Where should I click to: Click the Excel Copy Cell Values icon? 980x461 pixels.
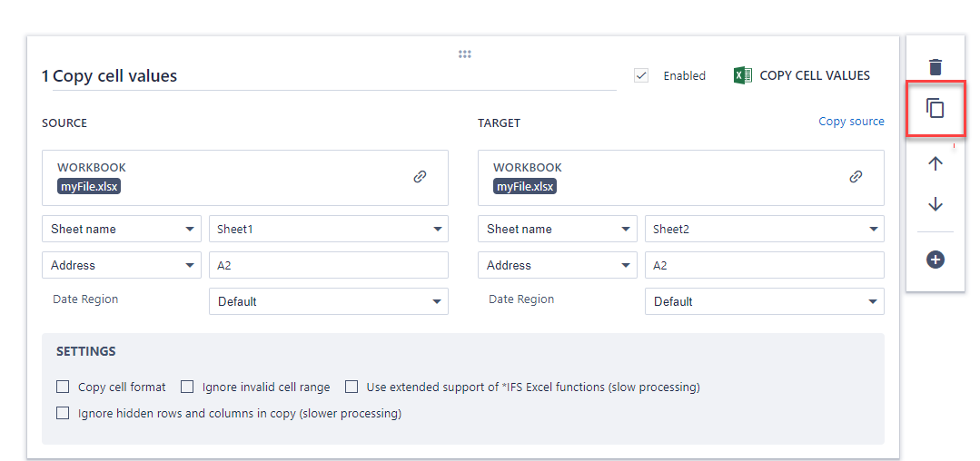tap(742, 75)
